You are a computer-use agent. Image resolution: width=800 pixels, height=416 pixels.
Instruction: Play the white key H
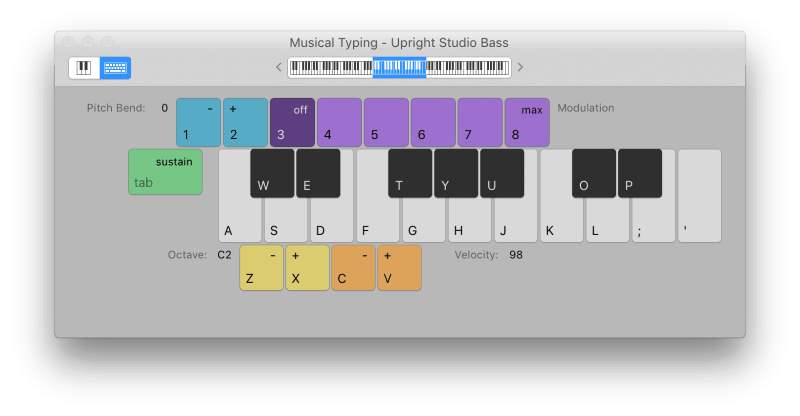click(469, 222)
